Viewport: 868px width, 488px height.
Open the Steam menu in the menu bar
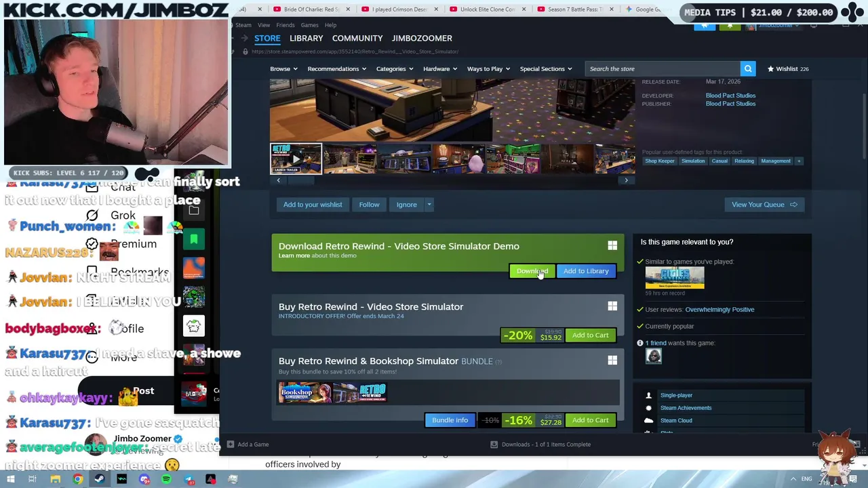pos(243,25)
